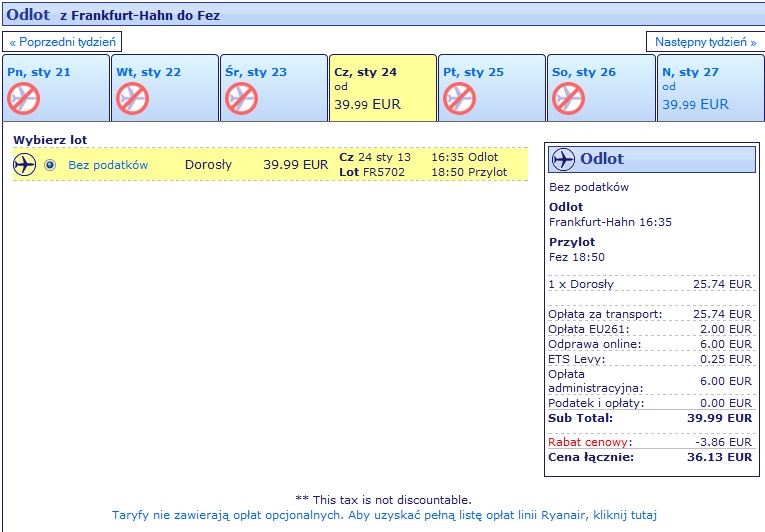Select the Pt, sty 25 date tab label
The image size is (765, 532).
[473, 72]
